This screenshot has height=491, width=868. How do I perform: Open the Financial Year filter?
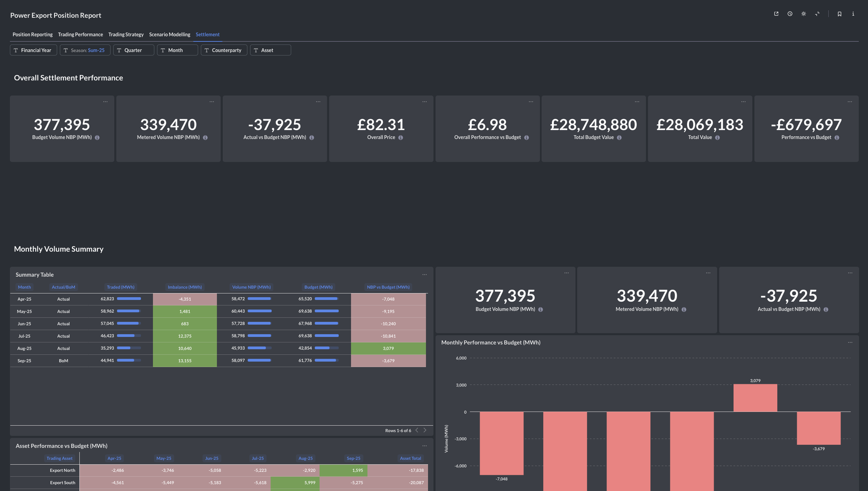(x=33, y=50)
